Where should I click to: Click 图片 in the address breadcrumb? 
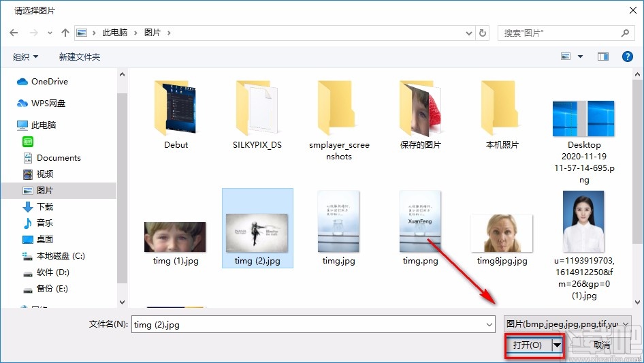click(x=152, y=33)
